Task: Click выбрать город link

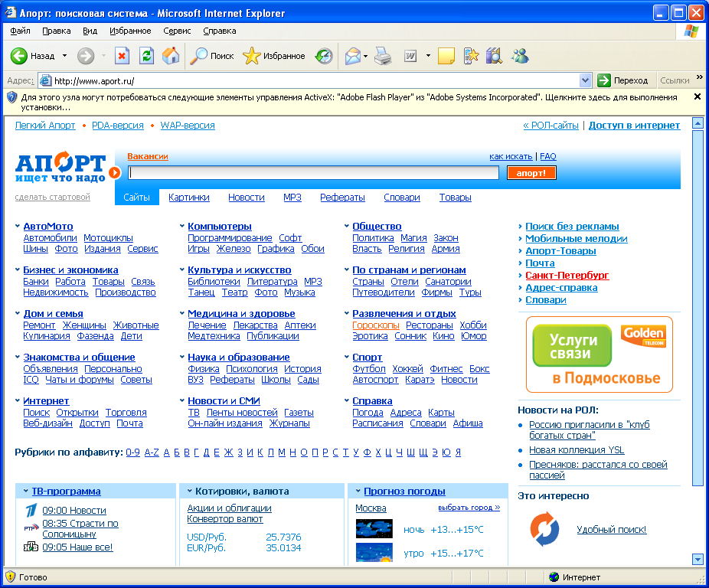Action: [x=469, y=508]
